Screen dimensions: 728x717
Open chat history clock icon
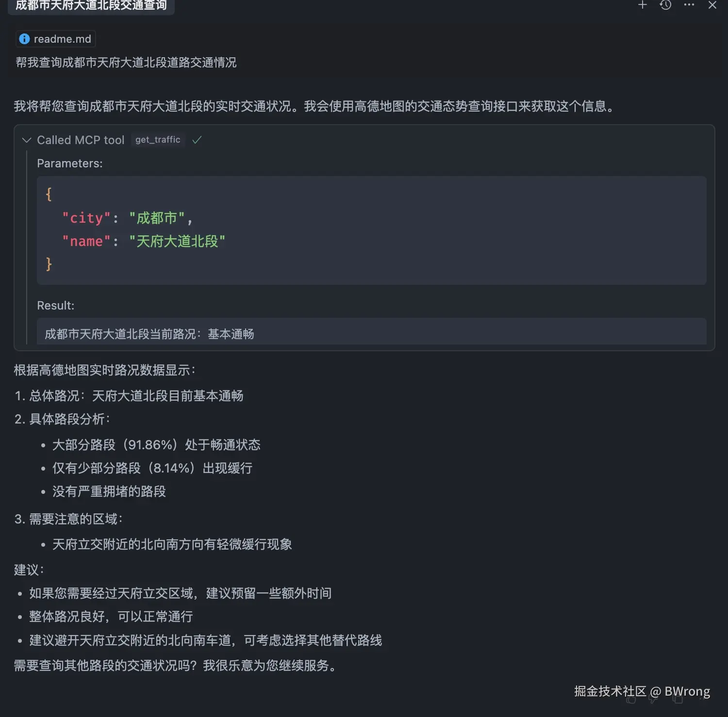[665, 5]
